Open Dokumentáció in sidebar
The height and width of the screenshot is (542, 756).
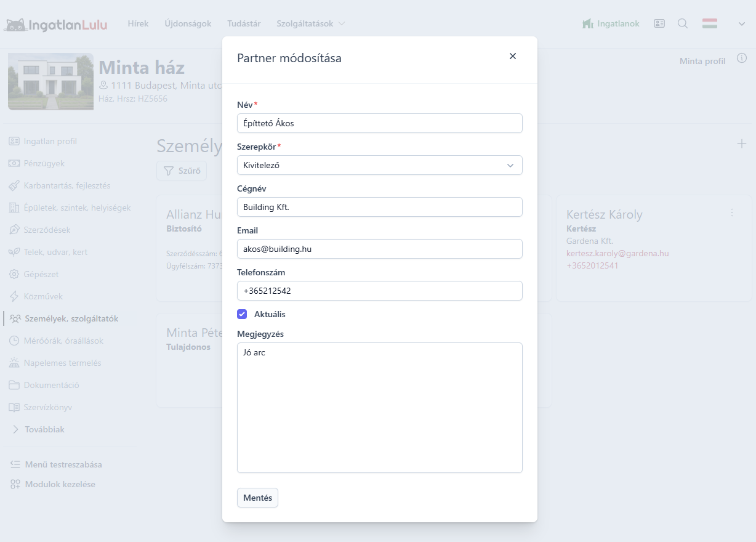[x=44, y=385]
